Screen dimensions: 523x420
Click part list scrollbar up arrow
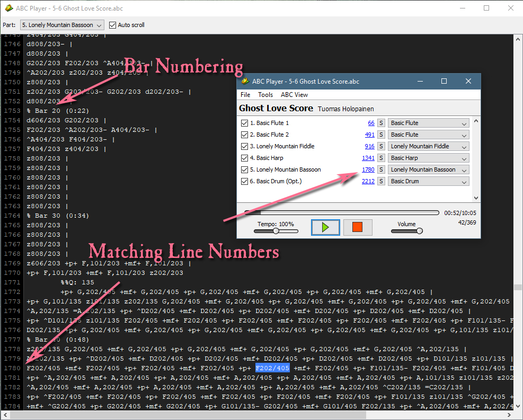coord(476,121)
